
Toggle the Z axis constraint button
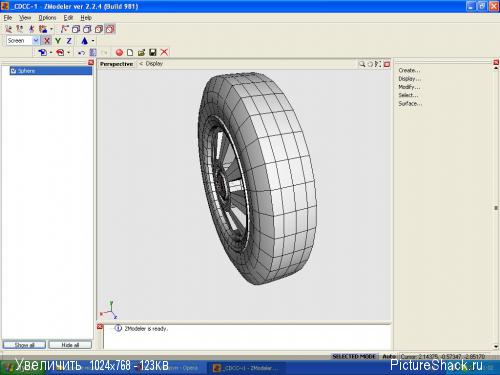69,41
